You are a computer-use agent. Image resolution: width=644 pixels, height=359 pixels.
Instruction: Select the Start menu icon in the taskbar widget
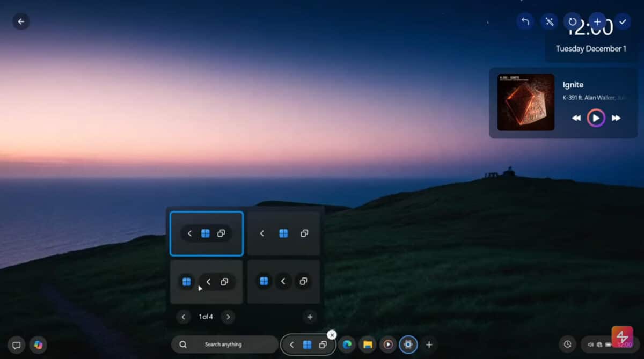click(308, 344)
